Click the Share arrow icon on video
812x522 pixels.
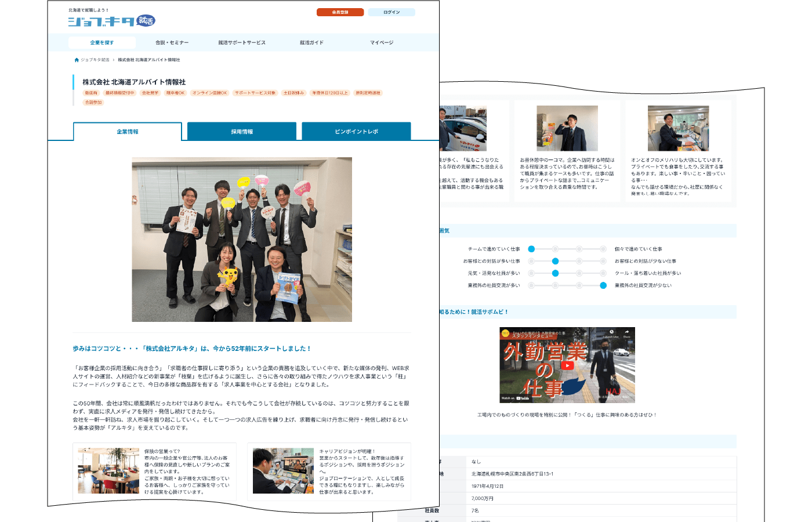(x=627, y=332)
